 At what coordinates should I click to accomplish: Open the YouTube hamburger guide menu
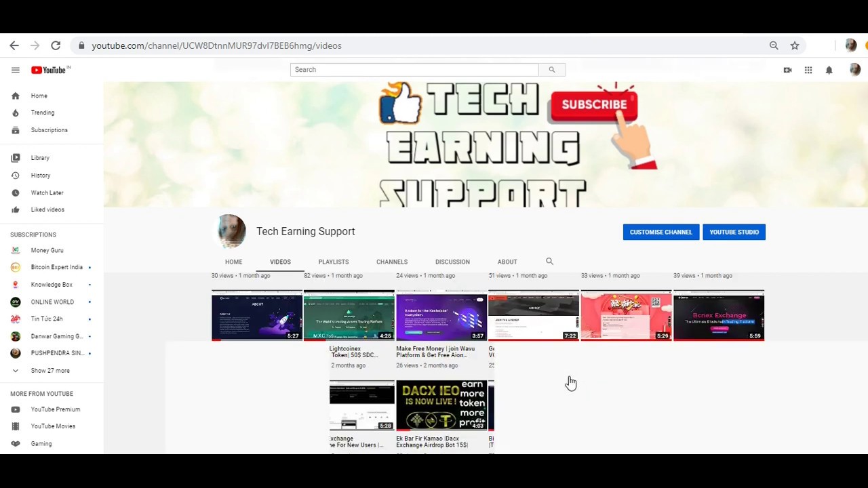tap(16, 70)
